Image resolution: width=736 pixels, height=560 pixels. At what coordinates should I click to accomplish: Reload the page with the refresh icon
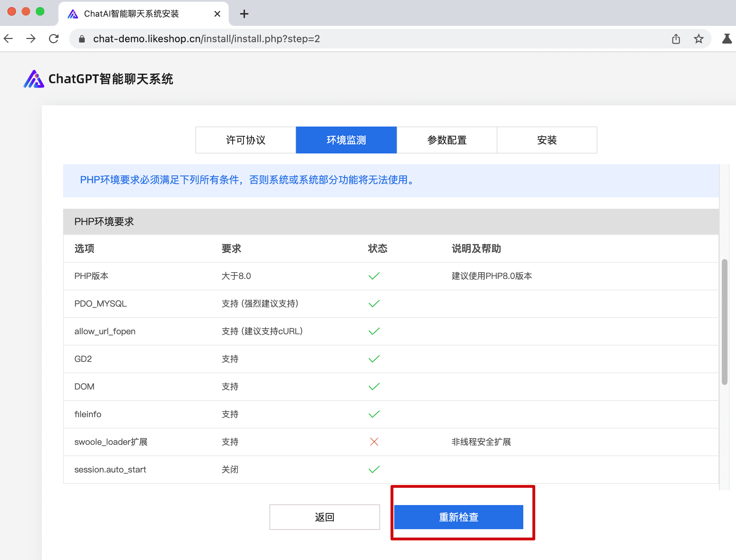[x=54, y=39]
